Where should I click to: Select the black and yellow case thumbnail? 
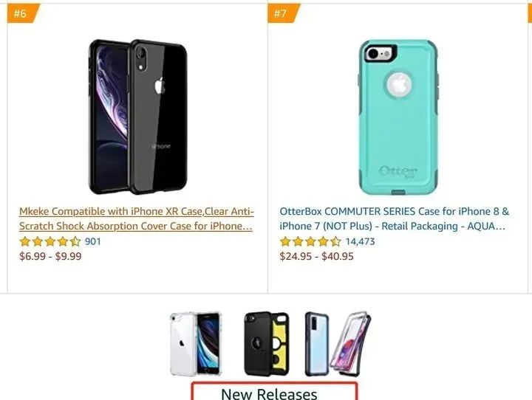click(266, 344)
